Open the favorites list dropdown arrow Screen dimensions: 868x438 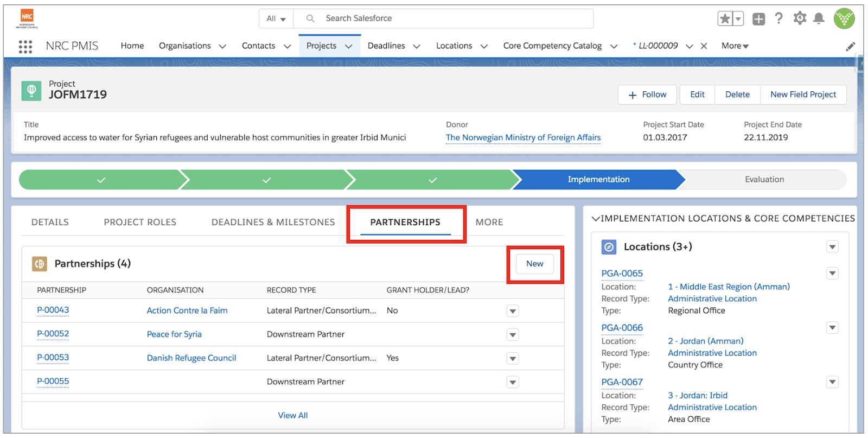(738, 19)
